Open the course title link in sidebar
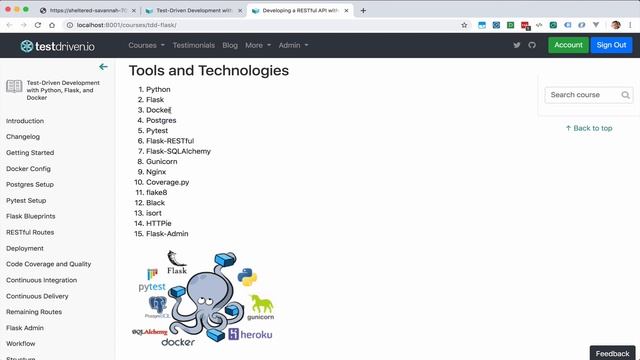640x360 pixels. (x=63, y=90)
